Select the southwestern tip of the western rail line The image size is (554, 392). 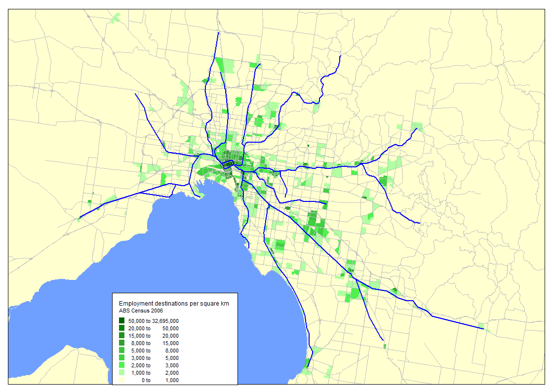80,217
